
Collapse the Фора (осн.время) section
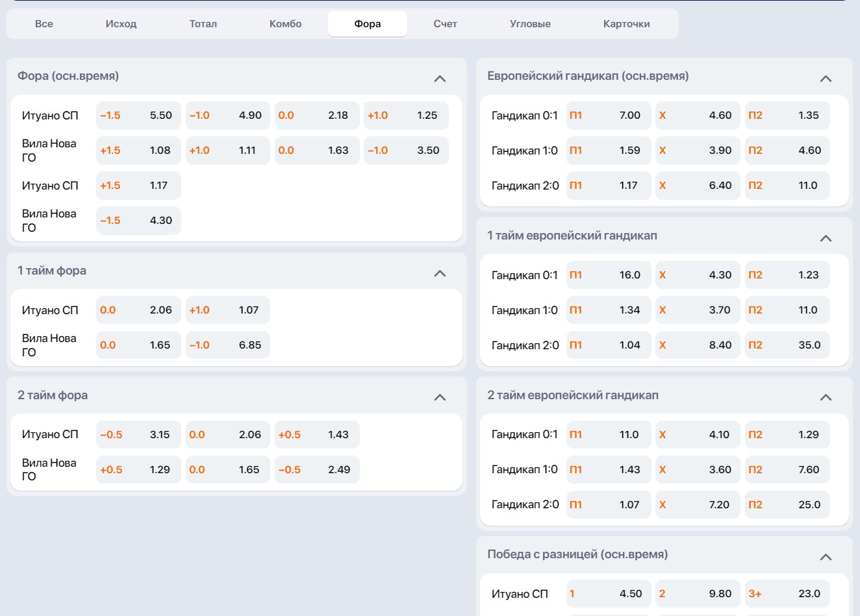(x=440, y=79)
